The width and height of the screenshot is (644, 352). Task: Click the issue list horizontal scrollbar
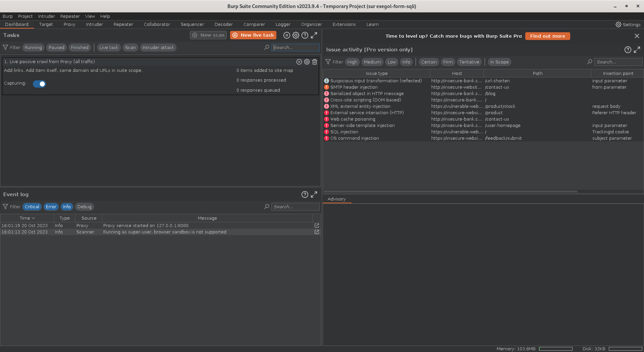[x=450, y=192]
